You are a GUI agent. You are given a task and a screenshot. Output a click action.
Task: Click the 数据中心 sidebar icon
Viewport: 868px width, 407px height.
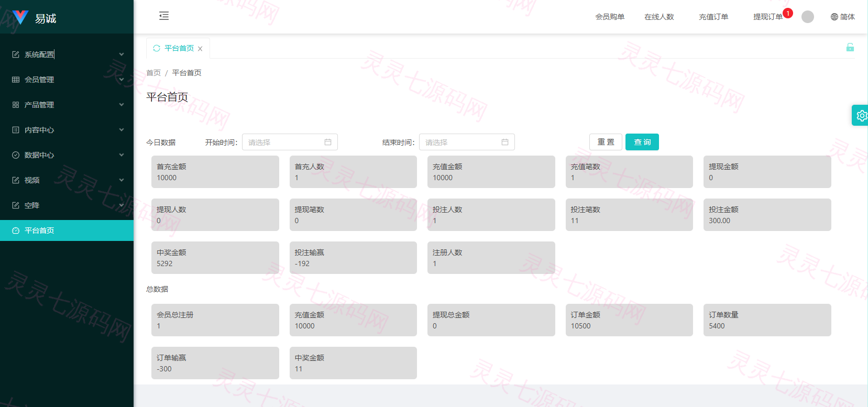click(16, 155)
